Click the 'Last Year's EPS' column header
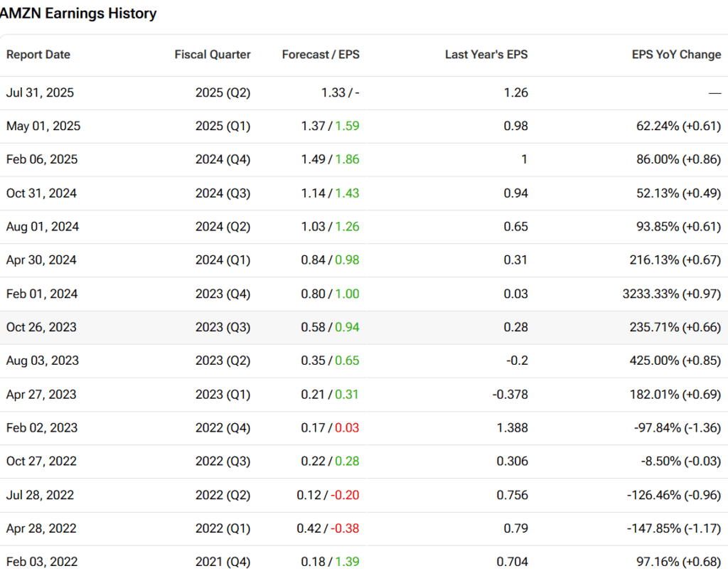The height and width of the screenshot is (571, 728). (486, 55)
